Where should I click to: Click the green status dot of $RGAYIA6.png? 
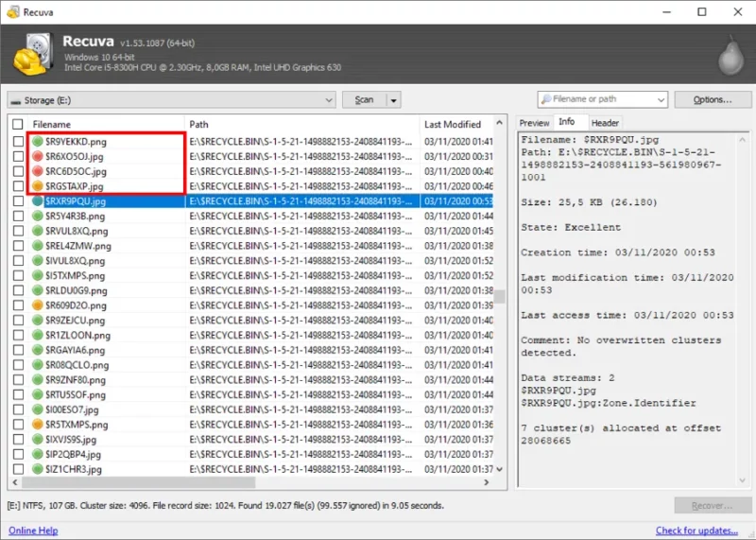(38, 350)
